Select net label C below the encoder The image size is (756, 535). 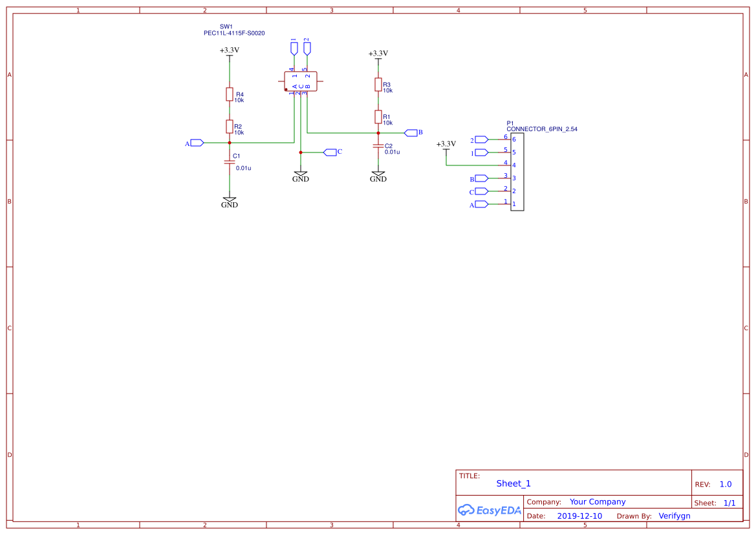330,152
